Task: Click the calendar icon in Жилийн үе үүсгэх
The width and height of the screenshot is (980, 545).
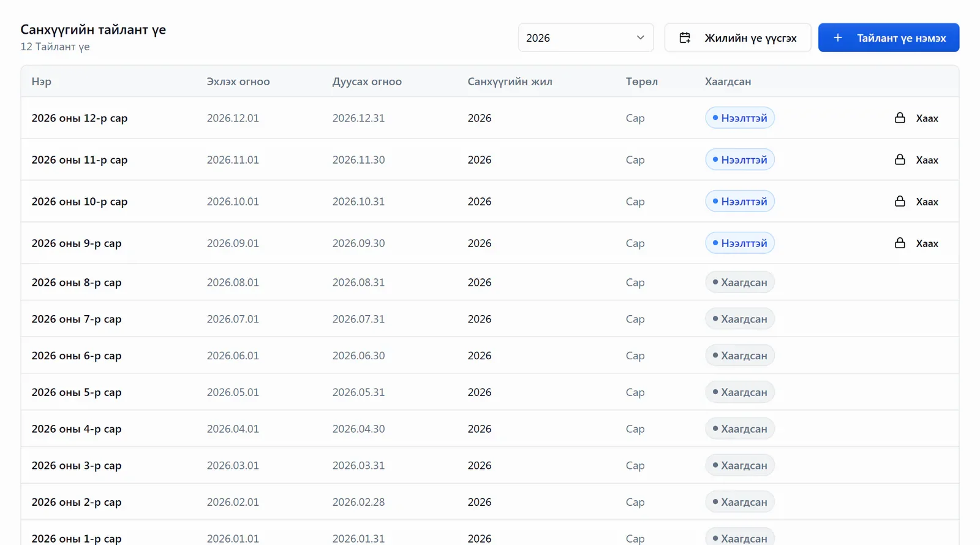Action: pyautogui.click(x=685, y=38)
